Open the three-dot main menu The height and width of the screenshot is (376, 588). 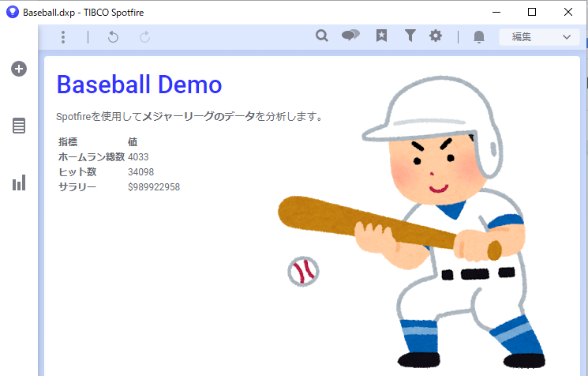(x=63, y=37)
